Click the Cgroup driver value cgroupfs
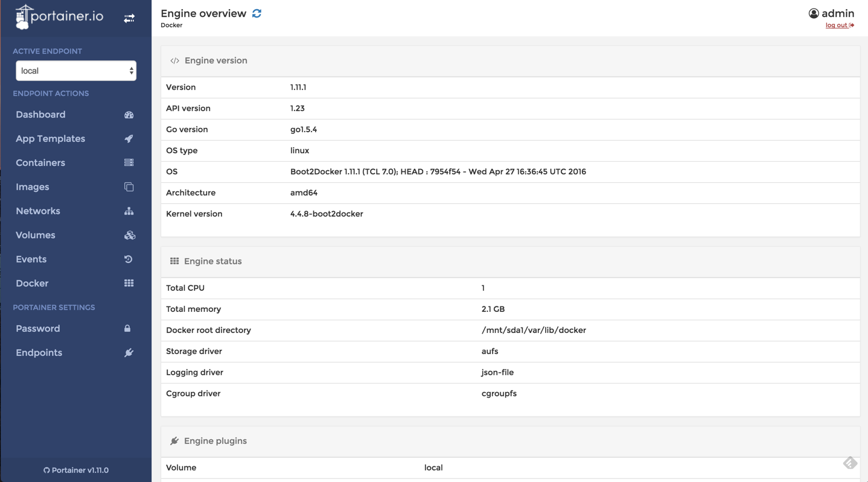Viewport: 868px width, 482px height. pos(499,394)
